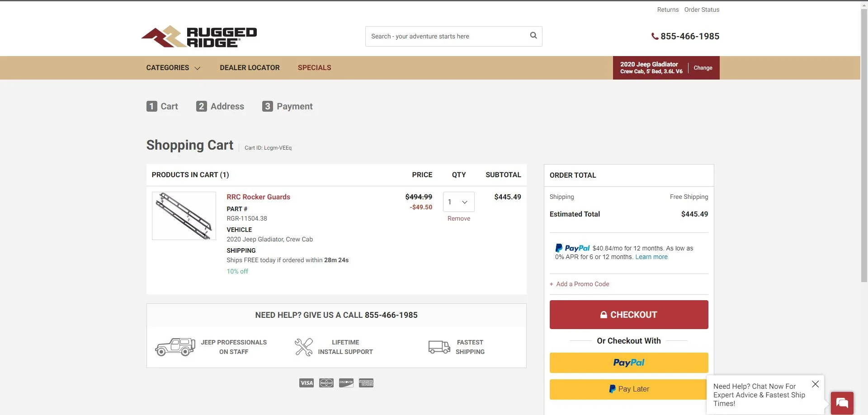Checkout with the PayPal button
Screen dimensions: 868x415
coord(629,363)
